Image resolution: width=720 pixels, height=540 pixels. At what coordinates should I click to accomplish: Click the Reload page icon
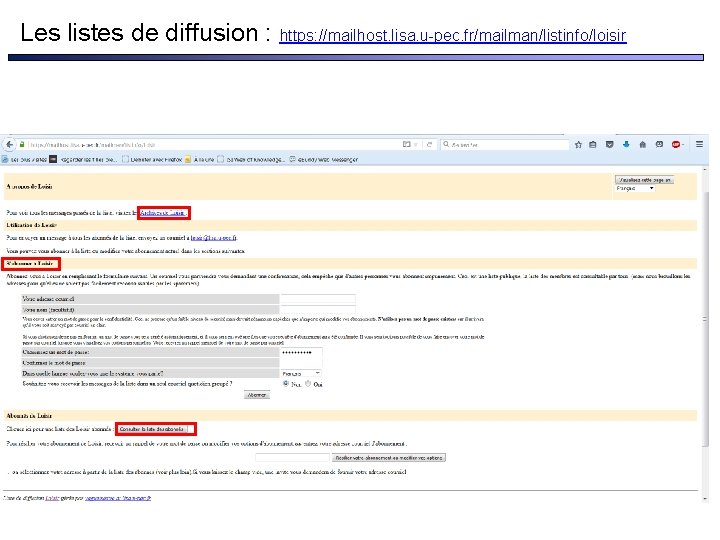(x=429, y=144)
